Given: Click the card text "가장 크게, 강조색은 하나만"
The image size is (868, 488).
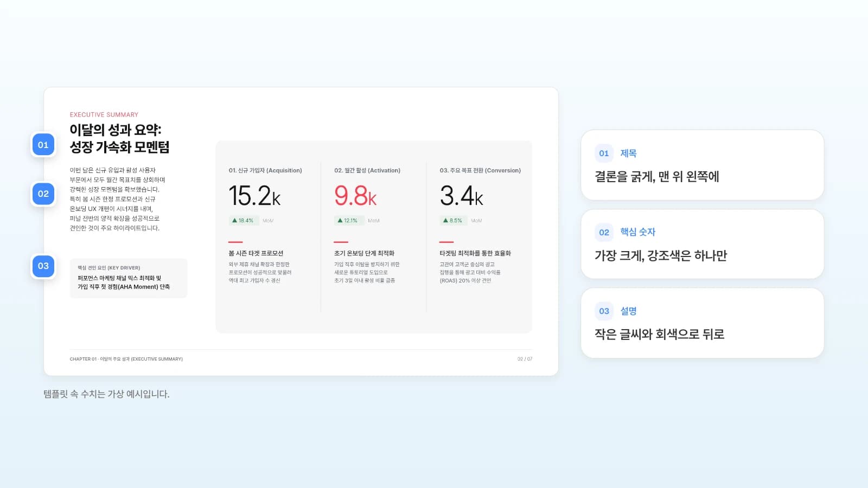Looking at the screenshot, I should click(661, 255).
